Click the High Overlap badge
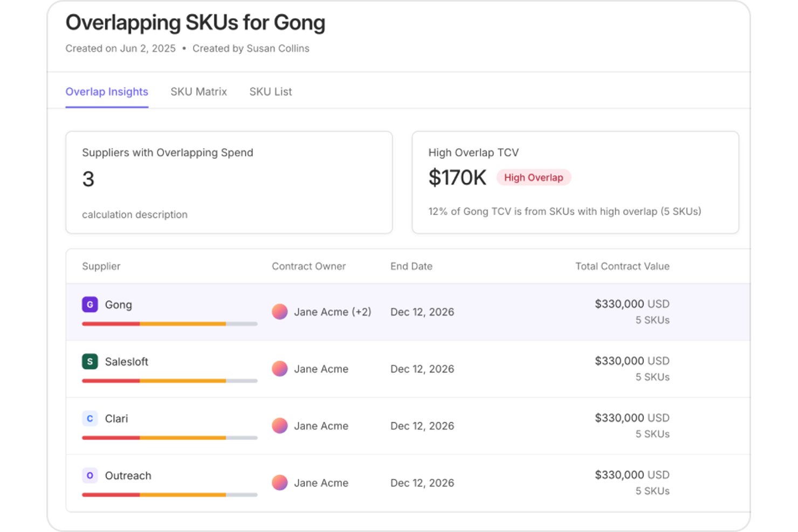Viewport: 798px width, 532px height. click(x=533, y=177)
